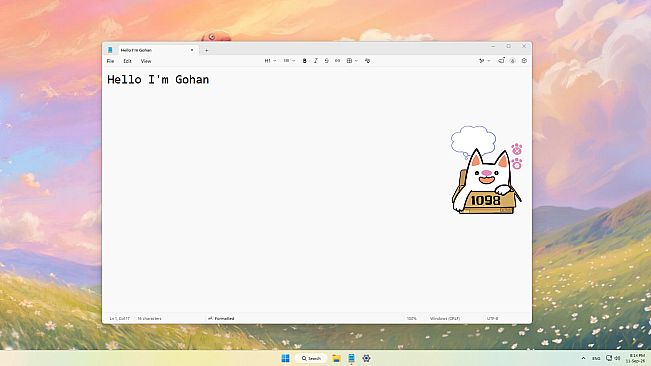Click the 100% zoom level in status bar
Screen dimensions: 651x366
tap(411, 318)
